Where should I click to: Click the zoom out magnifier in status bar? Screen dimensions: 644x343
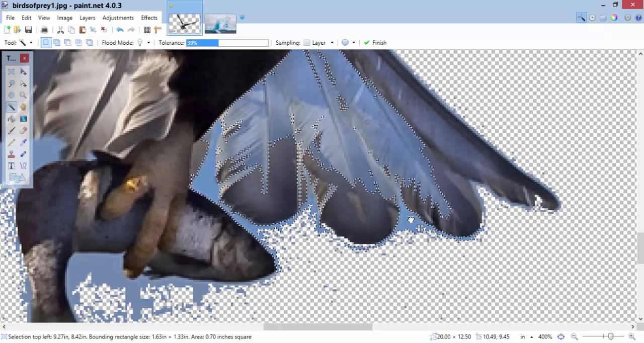pos(574,337)
